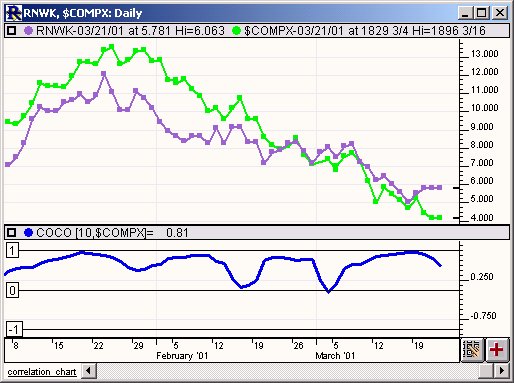Click the blue COCO legend dot
The width and height of the screenshot is (514, 383).
point(29,232)
